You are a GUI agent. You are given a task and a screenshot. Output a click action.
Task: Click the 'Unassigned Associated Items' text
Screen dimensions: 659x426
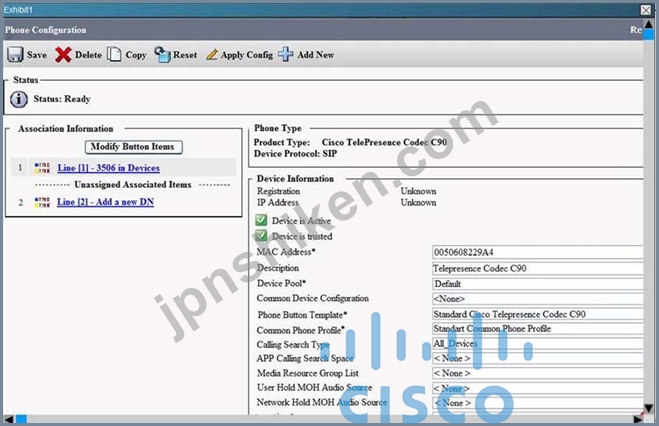(x=133, y=185)
